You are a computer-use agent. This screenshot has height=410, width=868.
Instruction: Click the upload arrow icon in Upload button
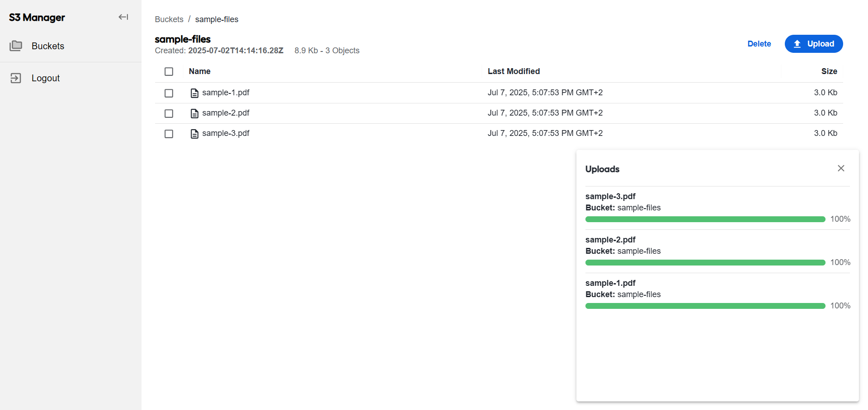(797, 44)
